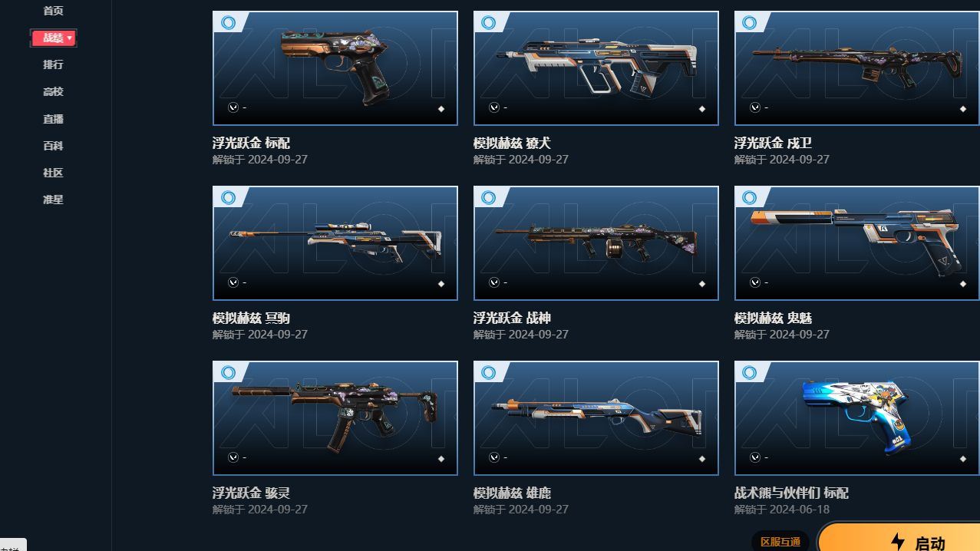This screenshot has width=980, height=551.
Task: Select 高校 in the sidebar
Action: pyautogui.click(x=53, y=91)
